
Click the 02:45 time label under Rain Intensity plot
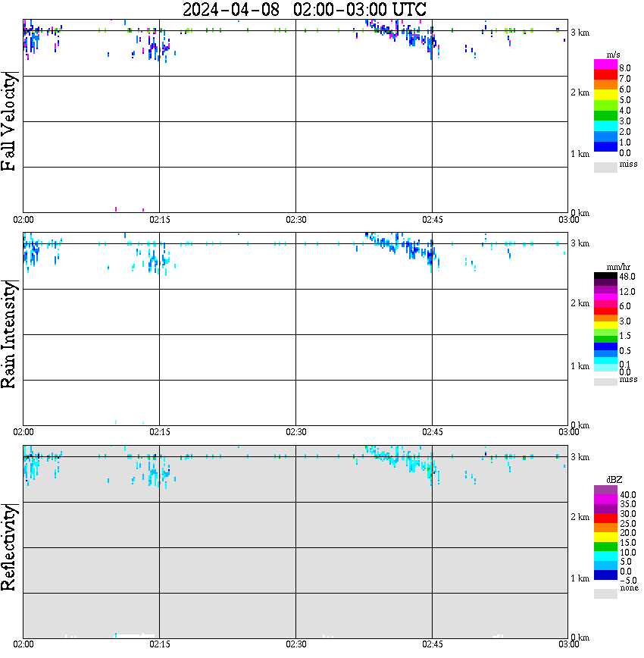433,432
